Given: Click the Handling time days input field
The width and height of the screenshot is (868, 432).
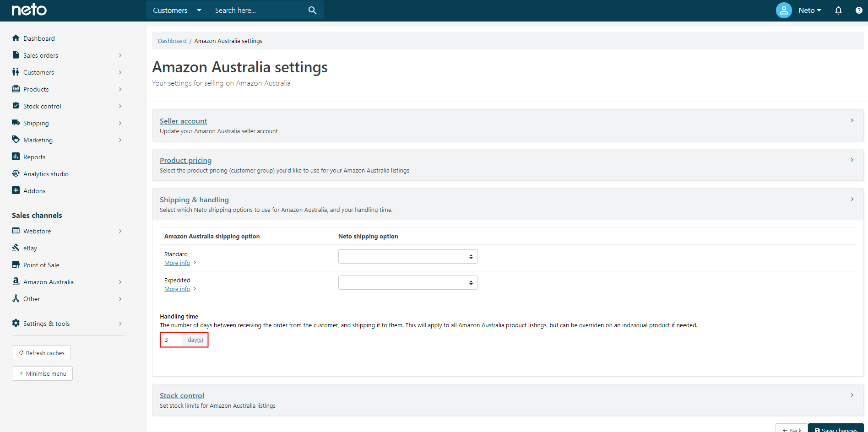Looking at the screenshot, I should pyautogui.click(x=172, y=340).
